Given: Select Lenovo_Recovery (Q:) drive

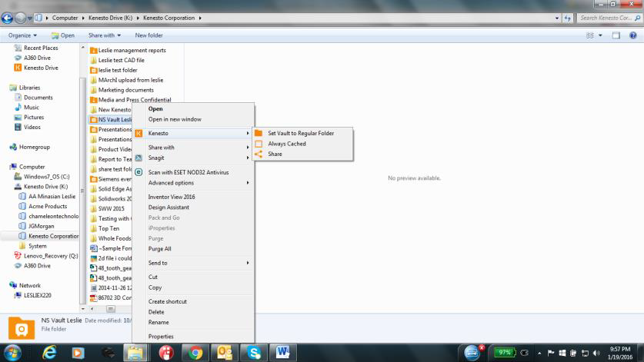Looking at the screenshot, I should [46, 256].
